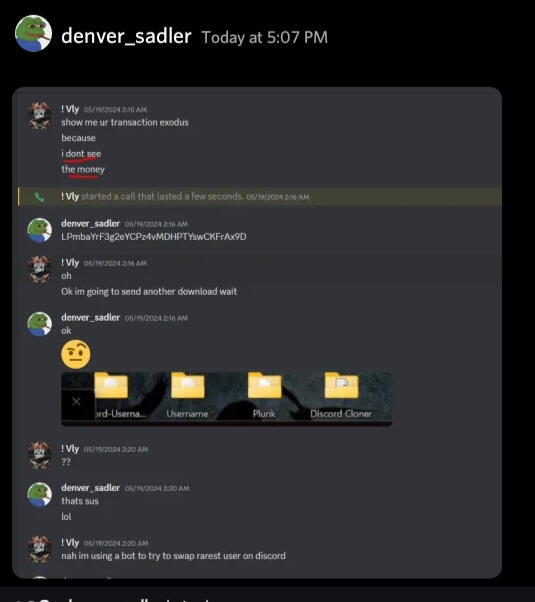Screen dimensions: 535x602
Task: Open the Username folder icon
Action: point(187,385)
